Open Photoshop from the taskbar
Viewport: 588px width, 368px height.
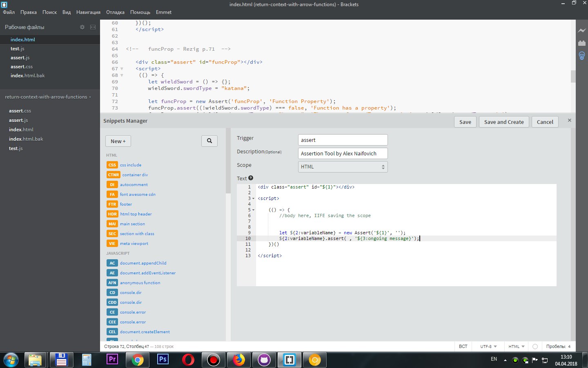point(163,360)
